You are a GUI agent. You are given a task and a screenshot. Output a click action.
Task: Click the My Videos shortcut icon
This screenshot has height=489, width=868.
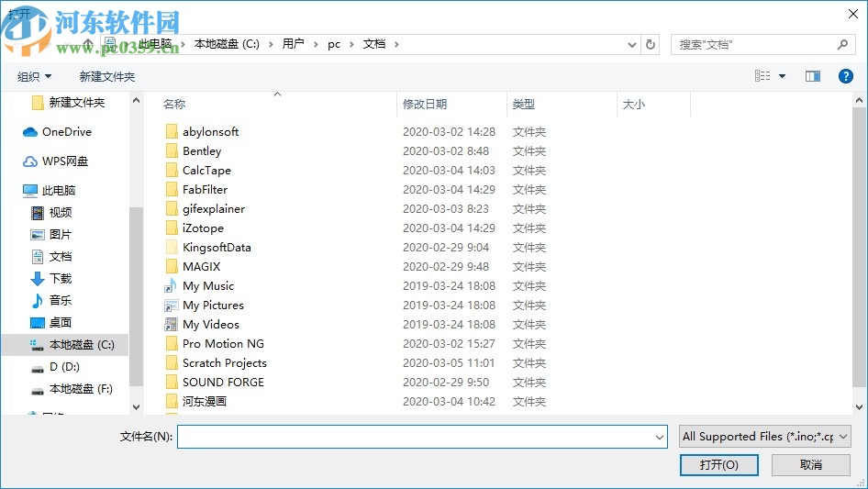click(171, 325)
